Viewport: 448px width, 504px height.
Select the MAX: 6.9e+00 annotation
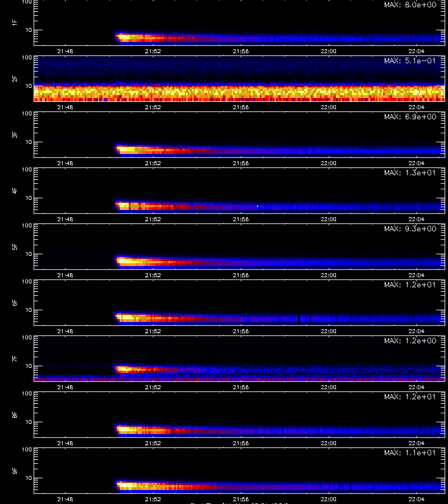410,116
